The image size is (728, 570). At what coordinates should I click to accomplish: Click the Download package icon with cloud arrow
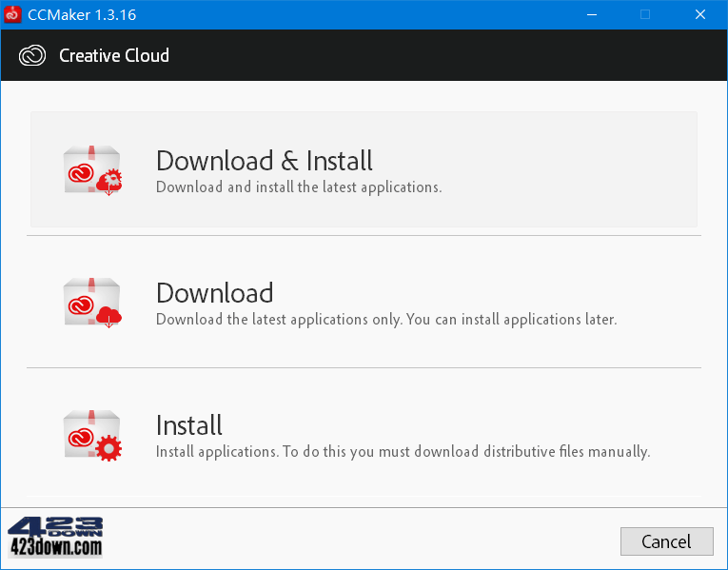92,303
